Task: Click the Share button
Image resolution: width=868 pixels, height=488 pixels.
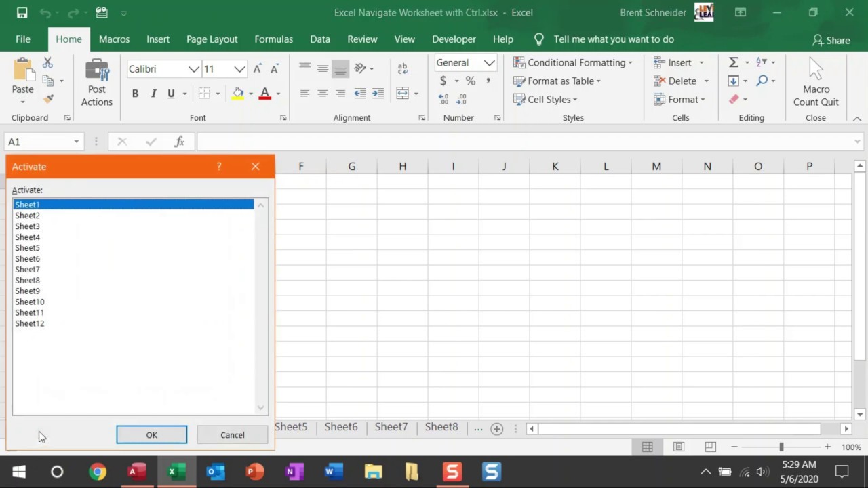Action: coord(831,40)
